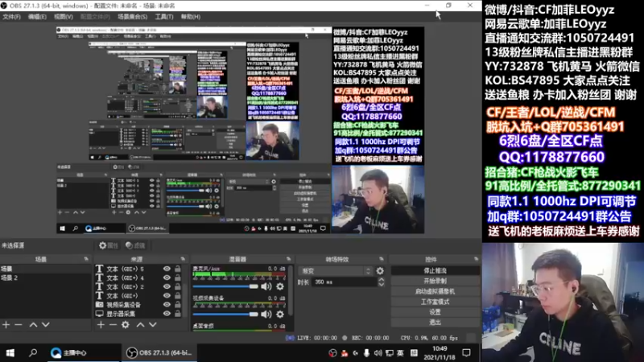This screenshot has width=644, height=362.
Task: Hide the 显示器采集 source
Action: click(x=167, y=314)
